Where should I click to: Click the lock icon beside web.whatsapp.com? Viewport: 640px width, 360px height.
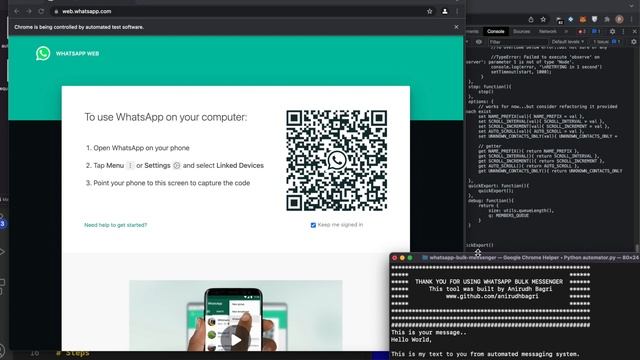[x=56, y=11]
